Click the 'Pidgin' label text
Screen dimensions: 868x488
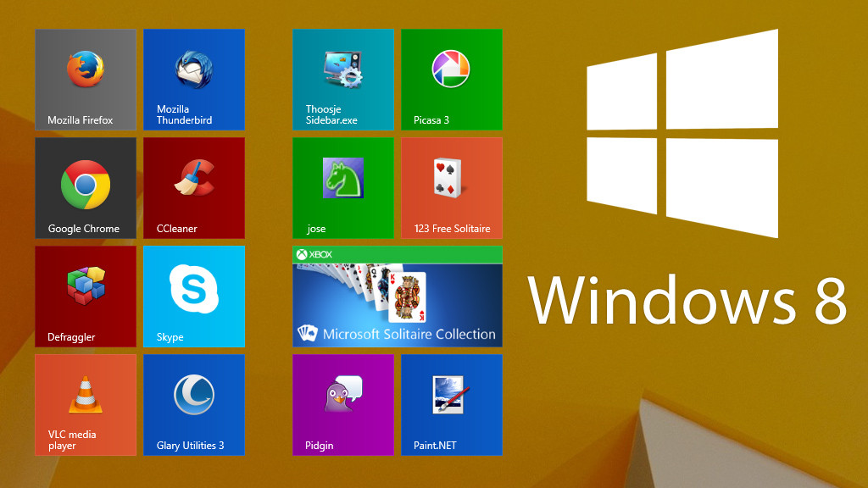(320, 446)
